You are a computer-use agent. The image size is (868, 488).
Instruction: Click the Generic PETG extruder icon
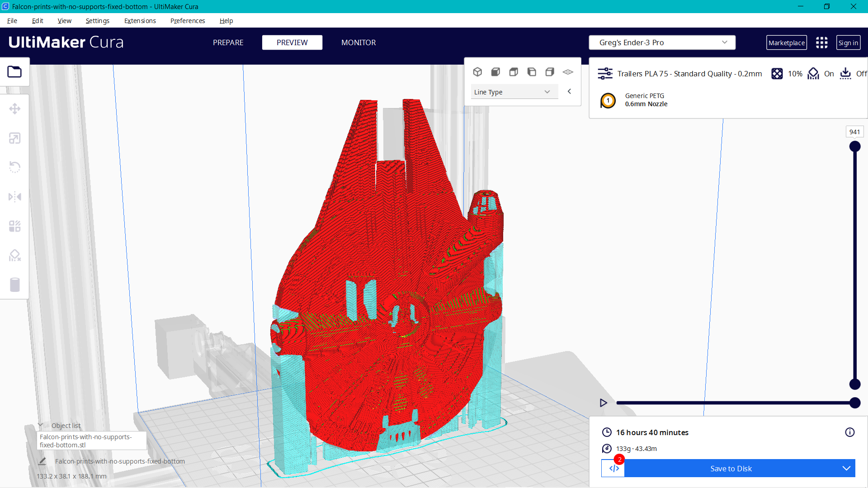coord(608,100)
